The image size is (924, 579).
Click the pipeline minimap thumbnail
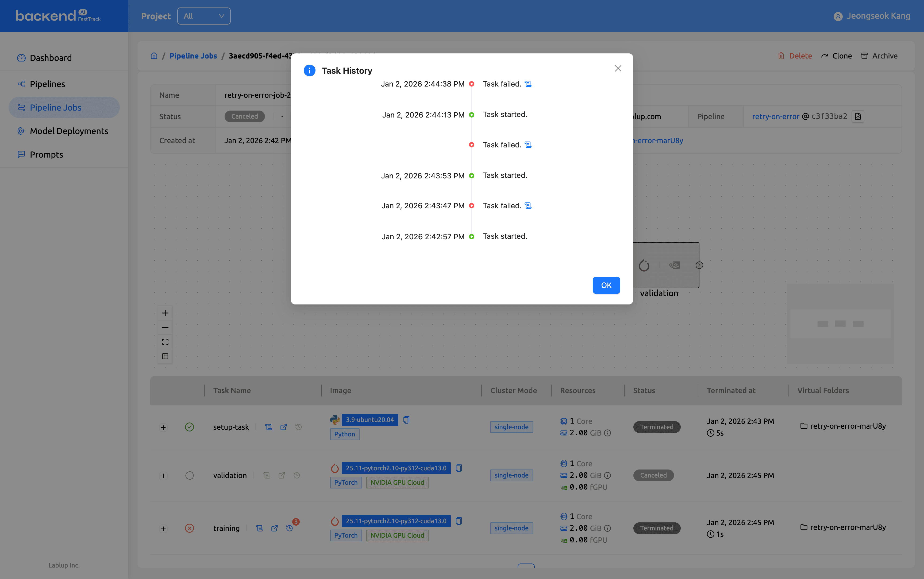(840, 324)
